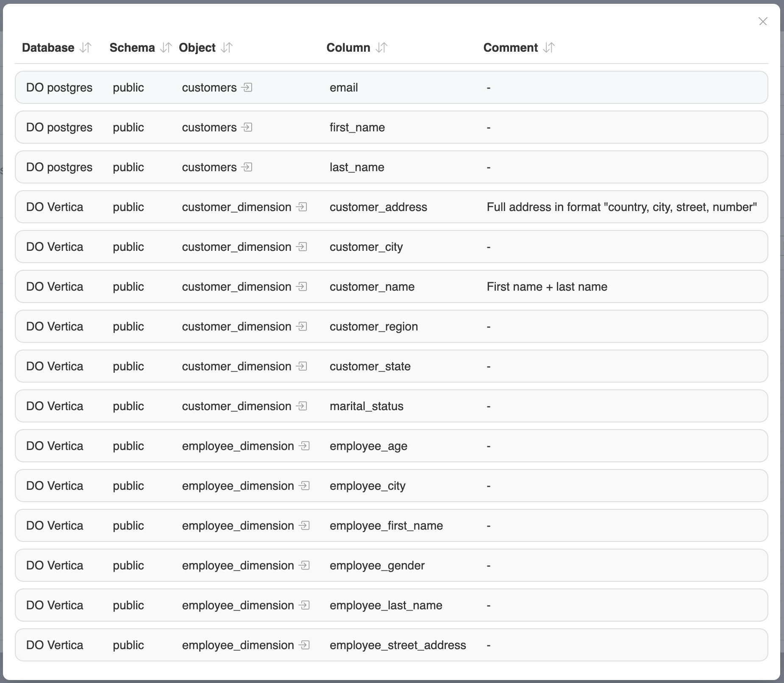The width and height of the screenshot is (784, 683).
Task: Open employee_dimension object in employee_last_name row
Action: click(x=304, y=605)
